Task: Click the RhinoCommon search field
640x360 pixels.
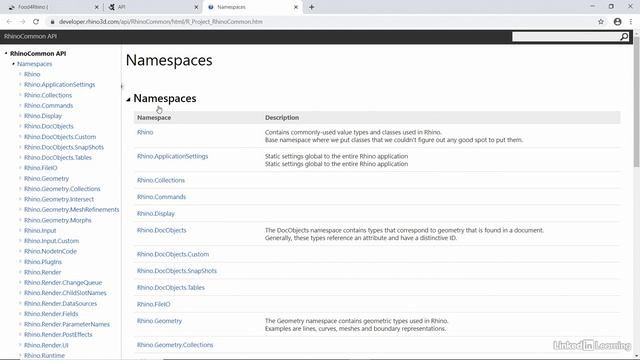Action: tap(566, 37)
